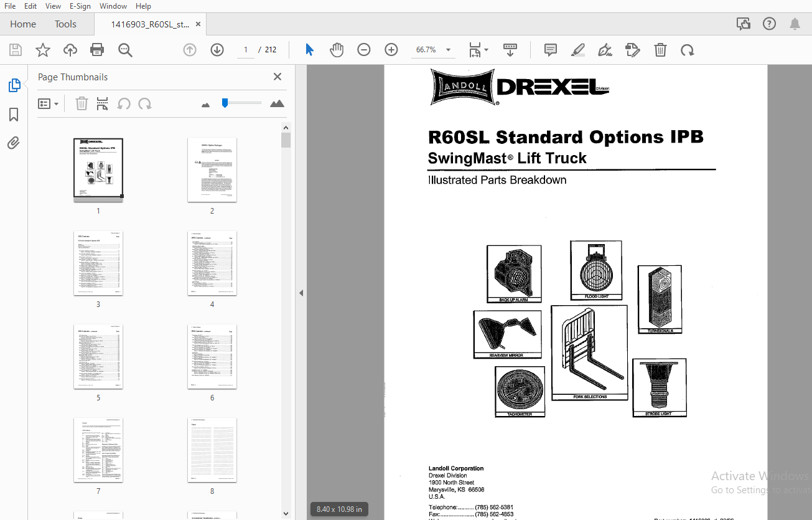
Task: Close the Page Thumbnails panel
Action: 278,77
